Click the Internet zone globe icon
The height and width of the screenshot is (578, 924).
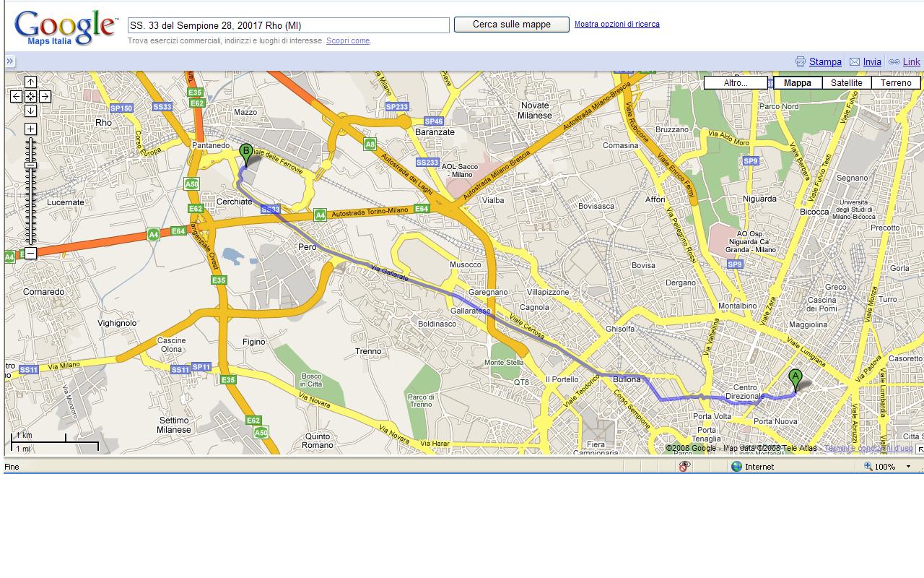click(x=736, y=467)
